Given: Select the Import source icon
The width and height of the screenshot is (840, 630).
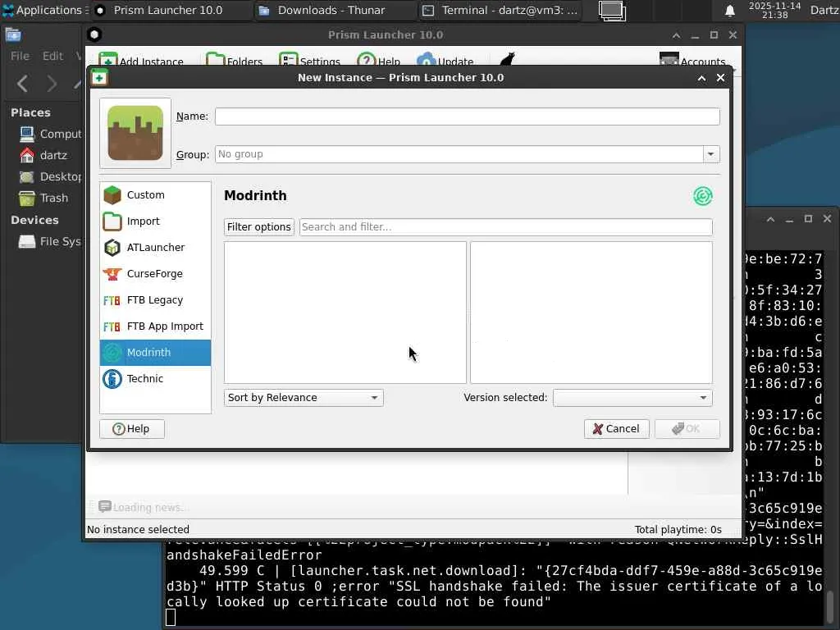Looking at the screenshot, I should (x=112, y=221).
